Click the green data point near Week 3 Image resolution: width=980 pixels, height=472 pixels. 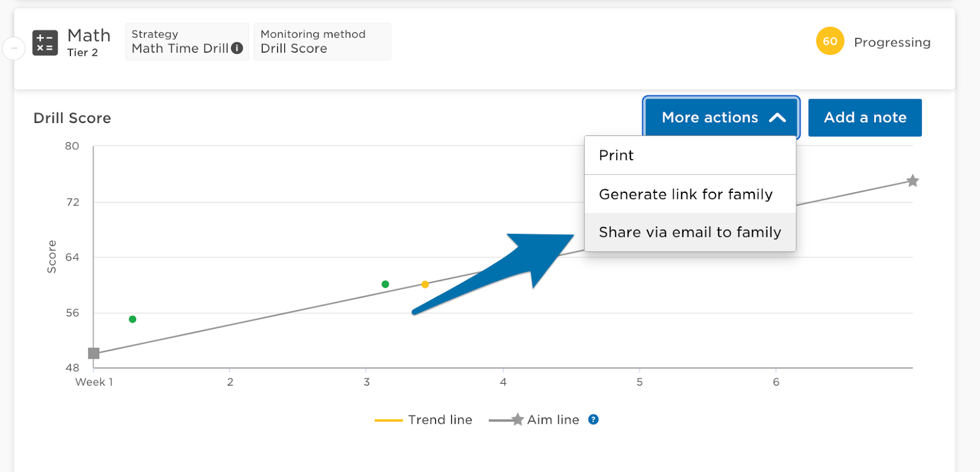point(385,284)
